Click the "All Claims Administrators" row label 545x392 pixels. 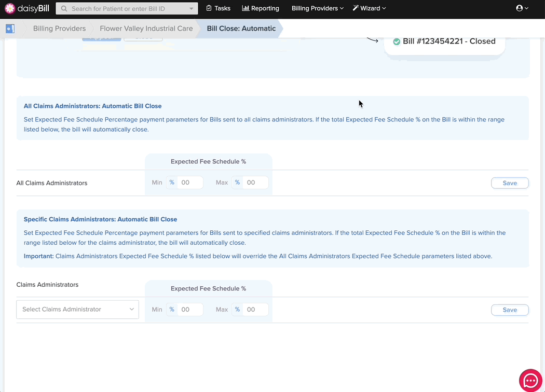[x=52, y=183]
